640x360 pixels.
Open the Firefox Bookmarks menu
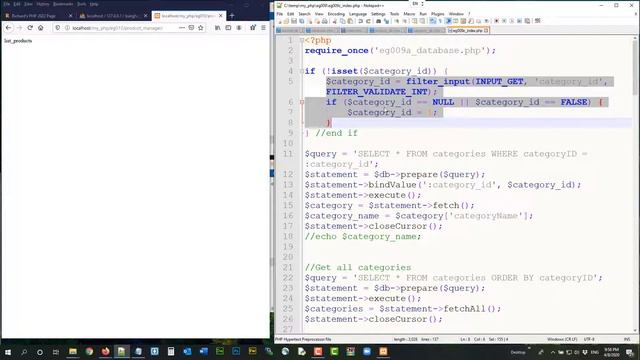pos(63,4)
